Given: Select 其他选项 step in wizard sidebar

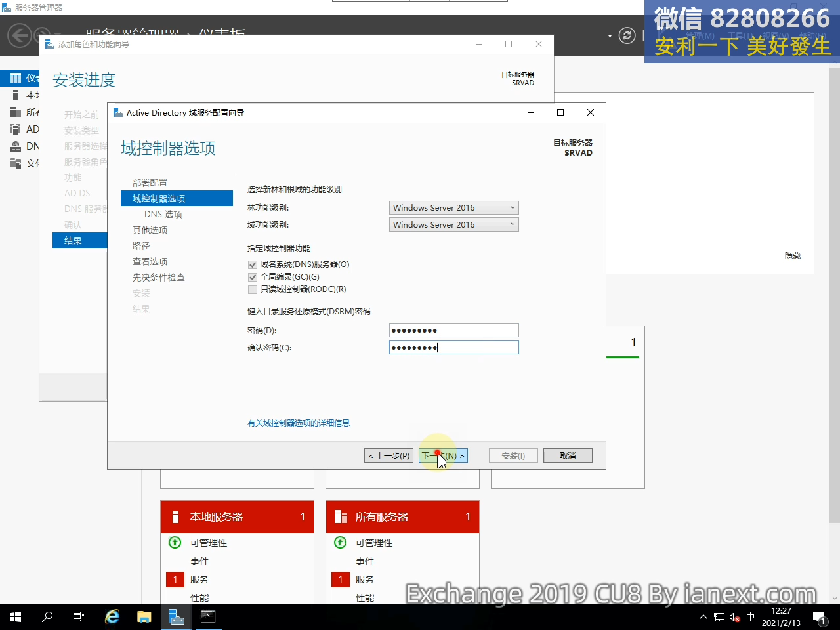Looking at the screenshot, I should [x=150, y=230].
